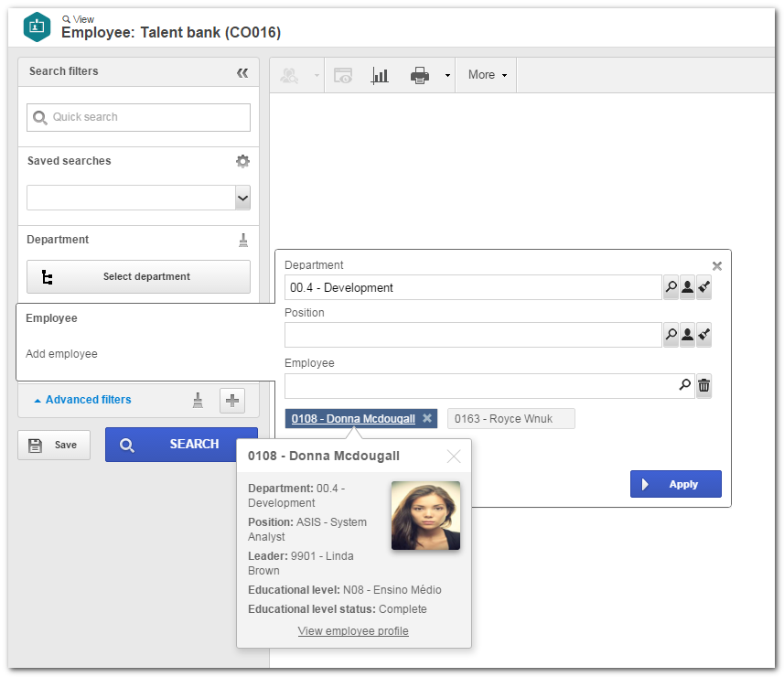Image resolution: width=784 pixels, height=677 pixels.
Task: Save the current search
Action: pos(54,445)
